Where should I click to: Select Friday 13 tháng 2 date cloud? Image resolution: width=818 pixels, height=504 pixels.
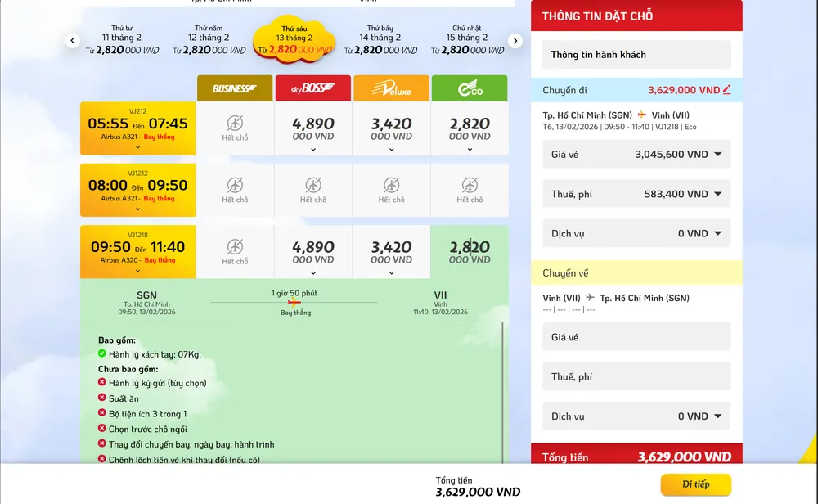pyautogui.click(x=294, y=39)
